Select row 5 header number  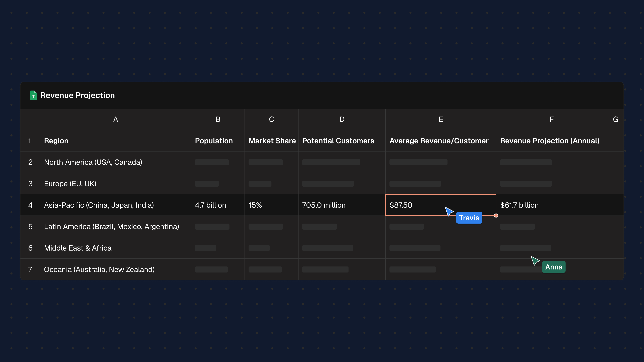tap(30, 227)
